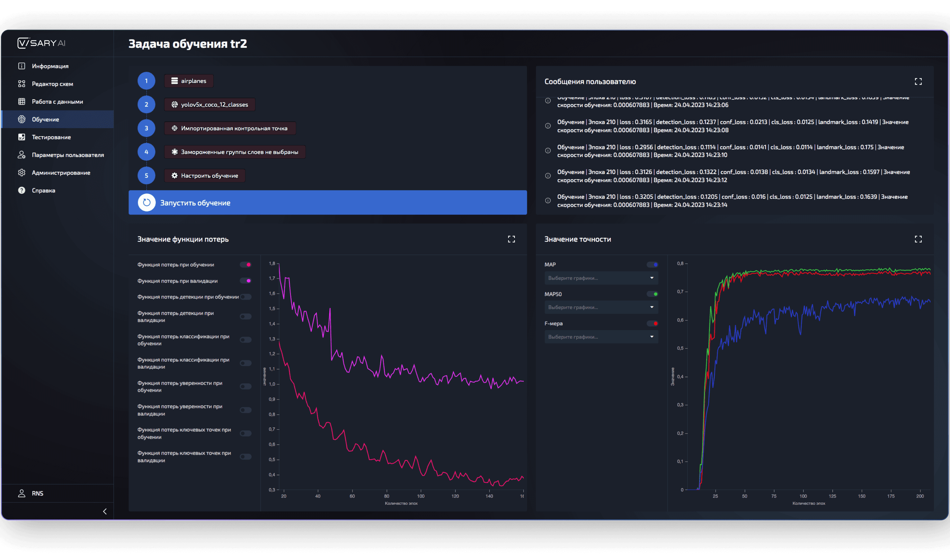Click the Настроить обучение step button
Image resolution: width=950 pixels, height=560 pixels.
[x=205, y=175]
